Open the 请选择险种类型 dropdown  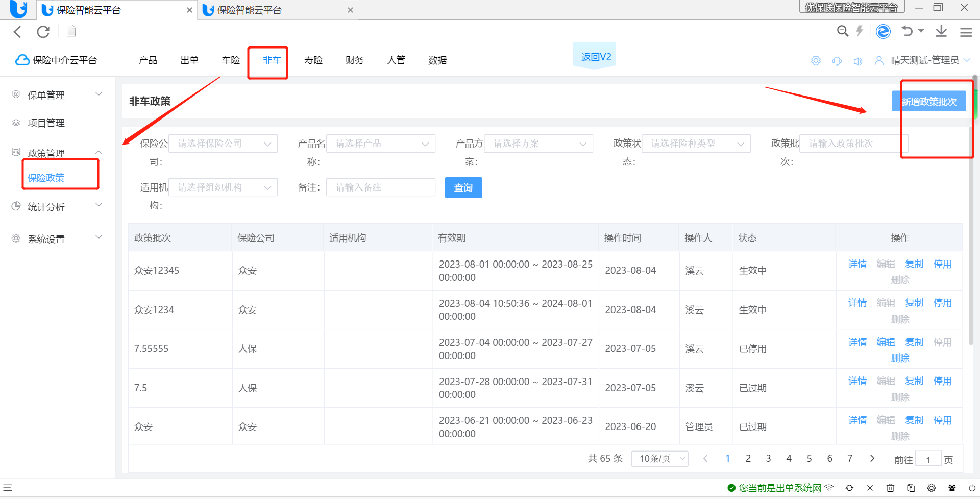coord(696,144)
